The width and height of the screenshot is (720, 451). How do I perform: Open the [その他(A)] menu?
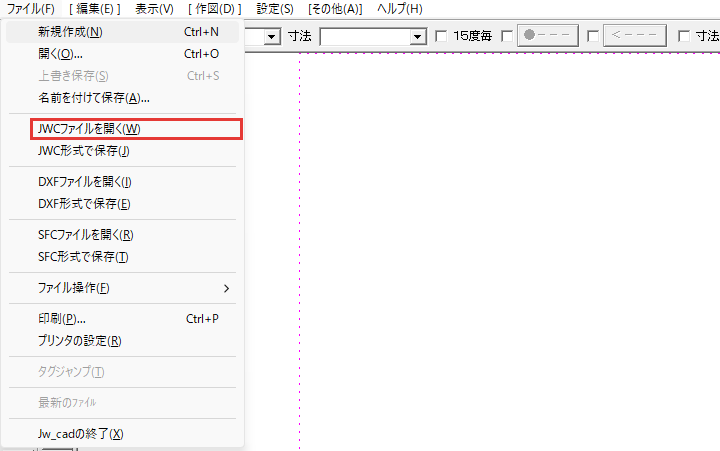pyautogui.click(x=335, y=9)
